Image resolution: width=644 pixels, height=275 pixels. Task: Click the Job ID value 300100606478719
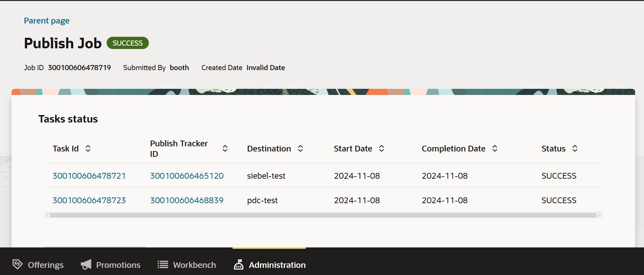click(x=79, y=68)
